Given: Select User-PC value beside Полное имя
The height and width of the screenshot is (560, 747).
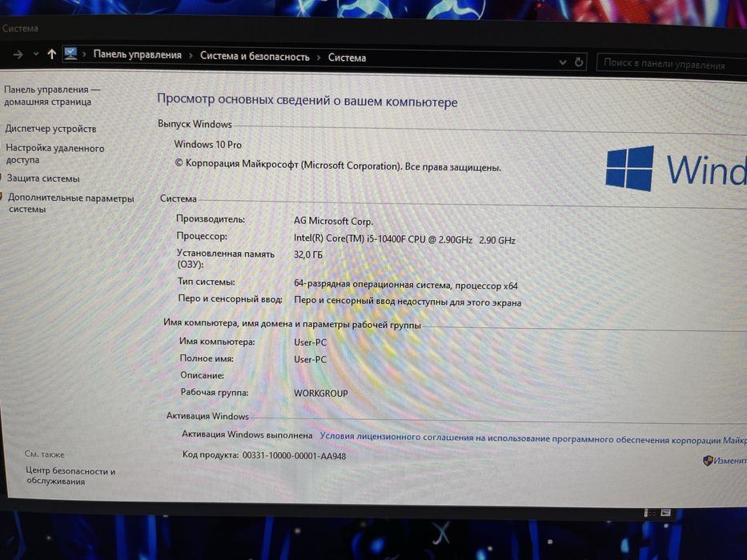Looking at the screenshot, I should tap(310, 359).
